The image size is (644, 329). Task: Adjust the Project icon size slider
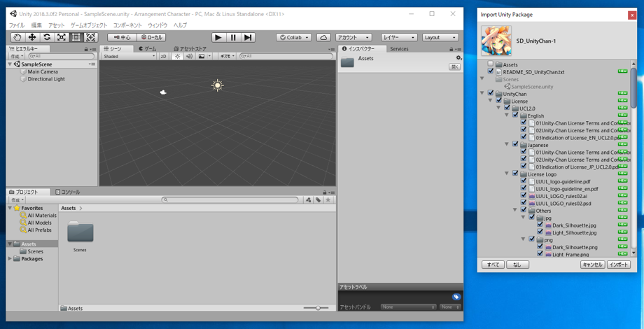pyautogui.click(x=316, y=307)
